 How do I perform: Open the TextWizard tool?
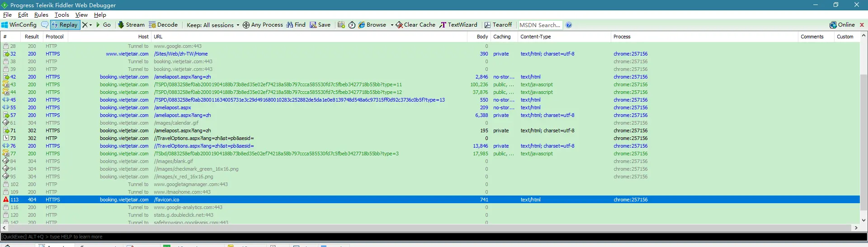[458, 25]
